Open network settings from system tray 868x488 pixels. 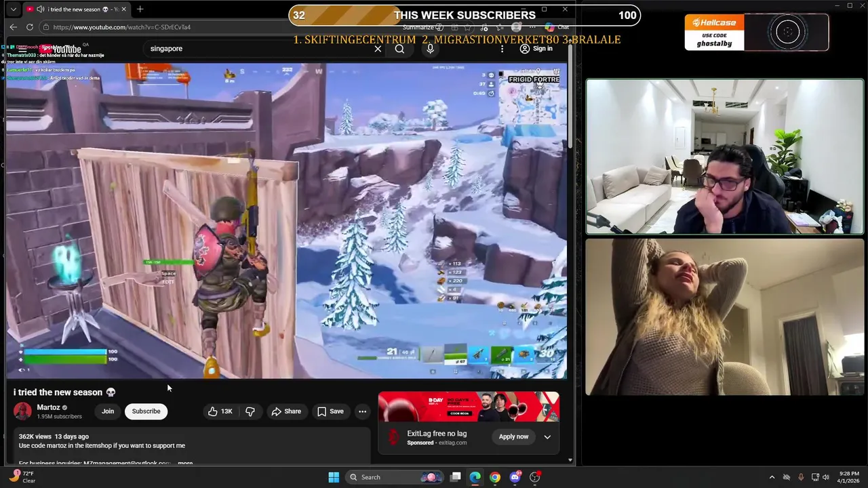(815, 477)
